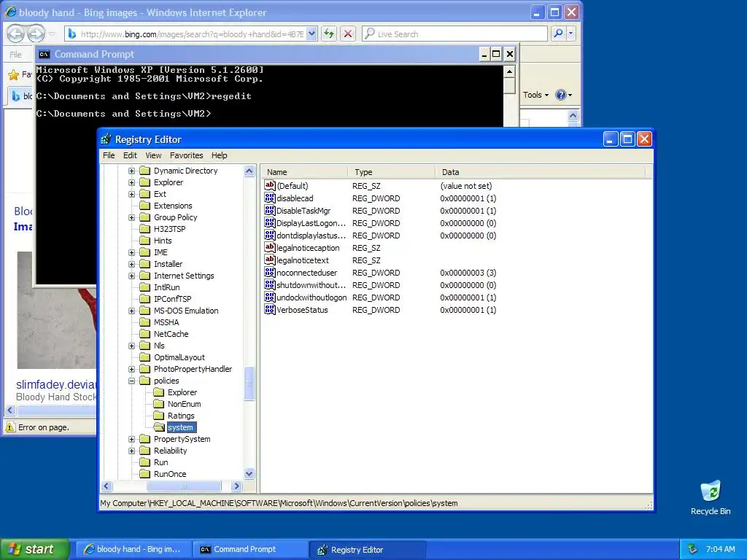Click the Name column header
The height and width of the screenshot is (560, 747).
(304, 172)
